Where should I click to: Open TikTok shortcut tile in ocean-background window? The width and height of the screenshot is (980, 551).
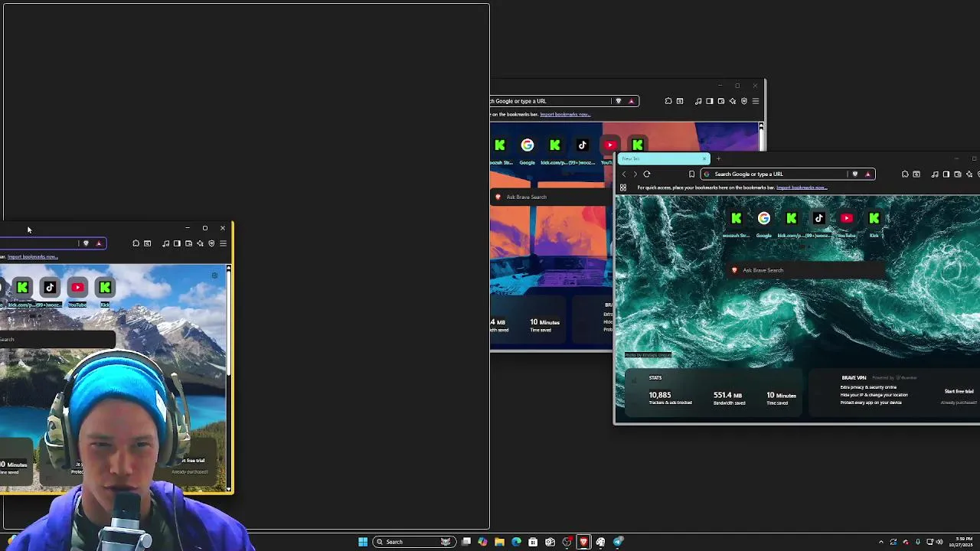pyautogui.click(x=818, y=219)
